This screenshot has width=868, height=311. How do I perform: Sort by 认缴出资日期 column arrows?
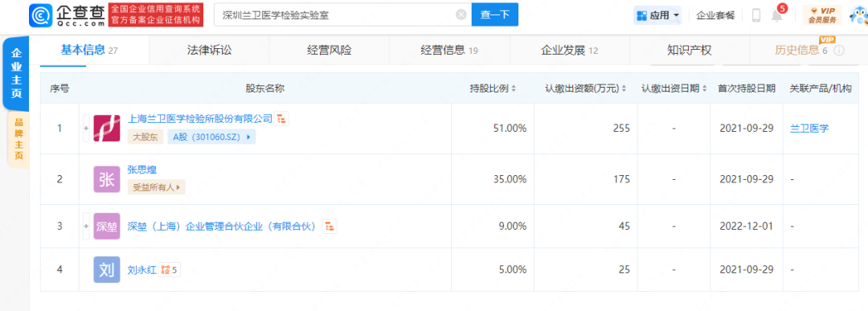tap(704, 88)
